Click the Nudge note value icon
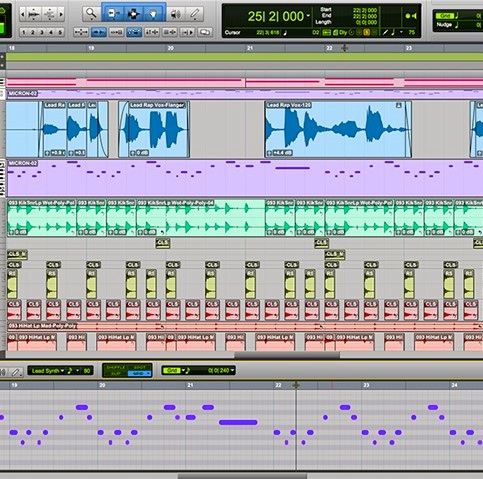This screenshot has height=479, width=483. click(456, 25)
